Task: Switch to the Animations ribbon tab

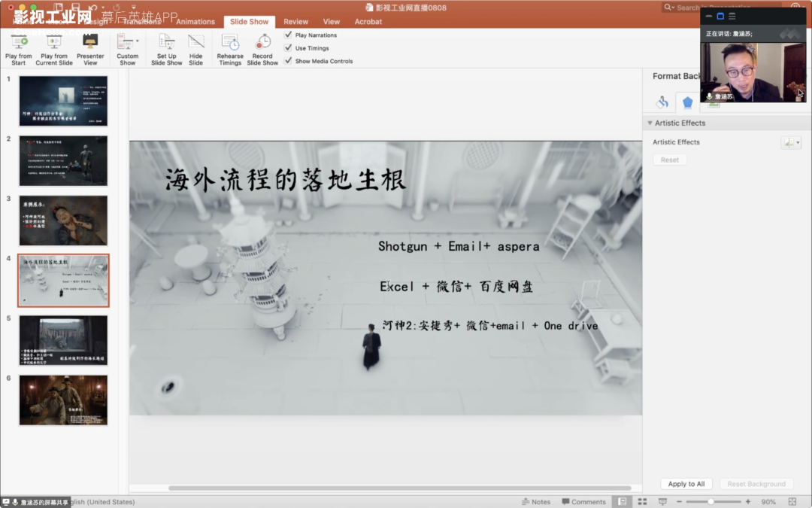Action: pyautogui.click(x=195, y=22)
